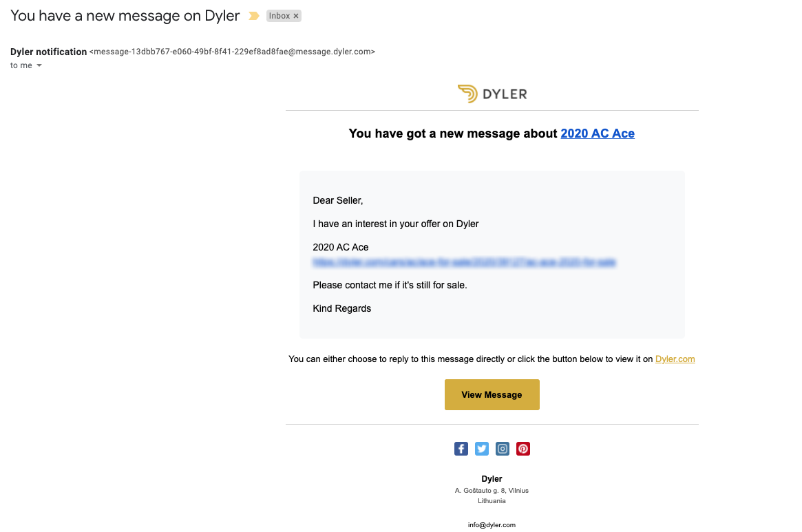Click the Facebook icon in footer
This screenshot has width=802, height=532.
[x=461, y=449]
